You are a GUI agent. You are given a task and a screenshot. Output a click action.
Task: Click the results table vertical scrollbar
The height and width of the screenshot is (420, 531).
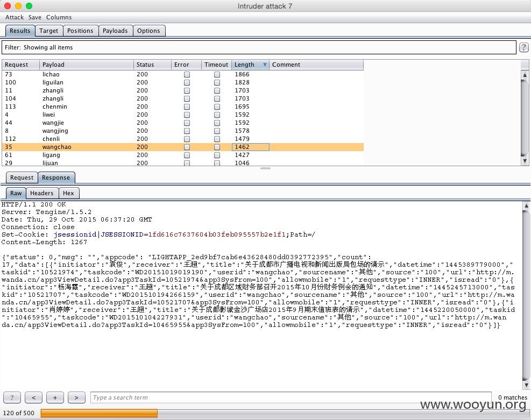(525, 118)
